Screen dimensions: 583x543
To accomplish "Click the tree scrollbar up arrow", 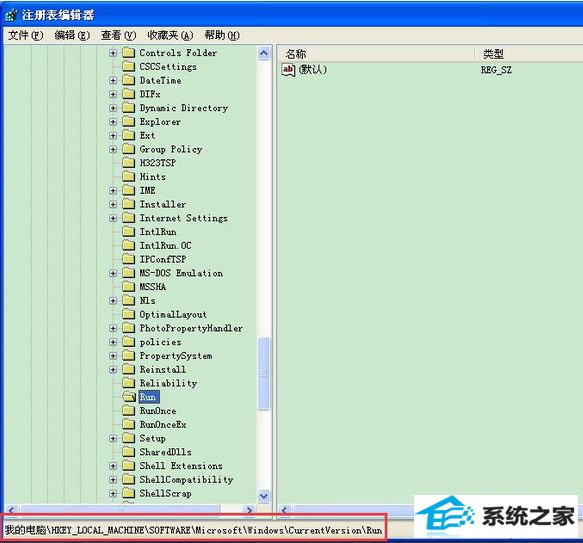I will coord(264,53).
